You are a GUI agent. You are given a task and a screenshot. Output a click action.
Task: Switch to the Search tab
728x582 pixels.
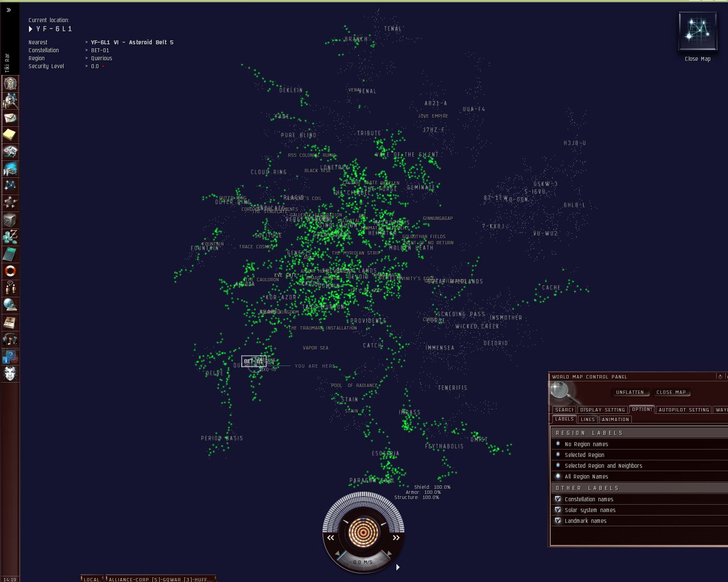pyautogui.click(x=564, y=409)
